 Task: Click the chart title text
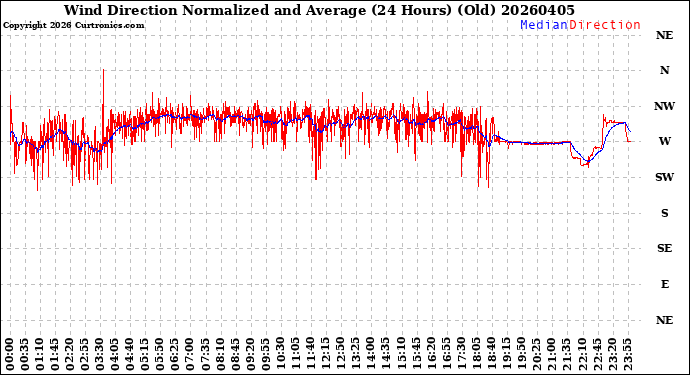click(319, 10)
